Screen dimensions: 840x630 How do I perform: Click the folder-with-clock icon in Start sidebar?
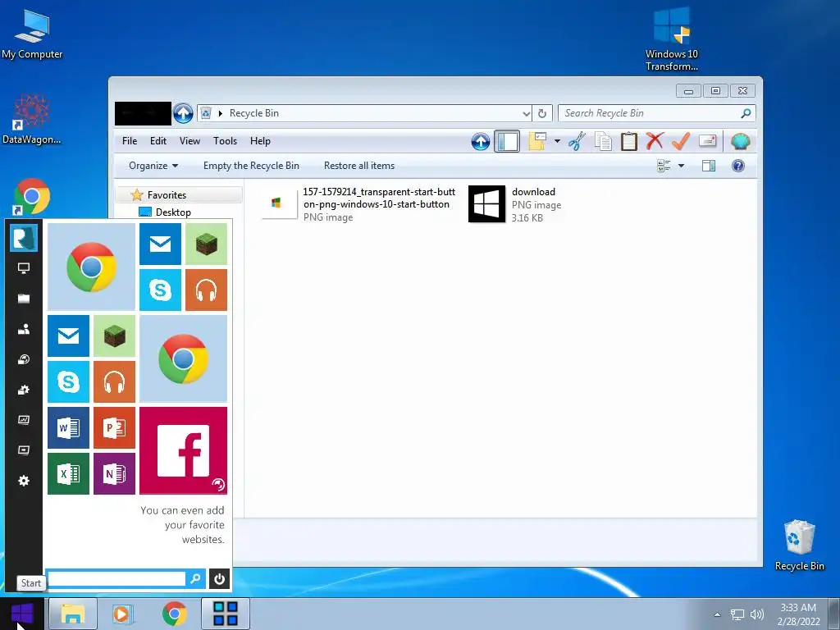pyautogui.click(x=24, y=359)
